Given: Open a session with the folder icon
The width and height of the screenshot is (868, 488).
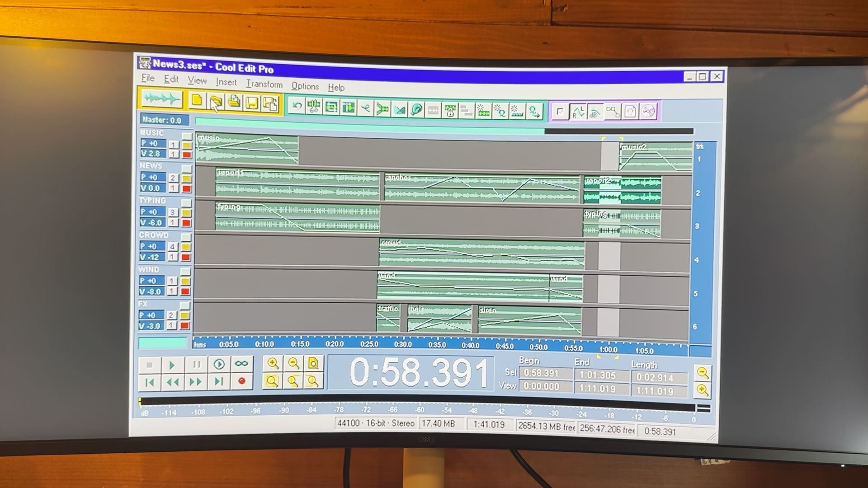Looking at the screenshot, I should click(216, 102).
